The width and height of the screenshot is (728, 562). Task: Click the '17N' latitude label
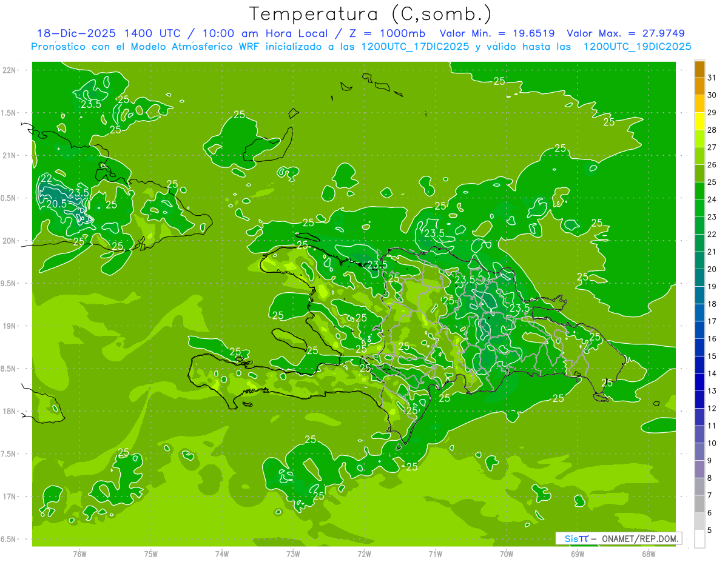click(x=10, y=497)
